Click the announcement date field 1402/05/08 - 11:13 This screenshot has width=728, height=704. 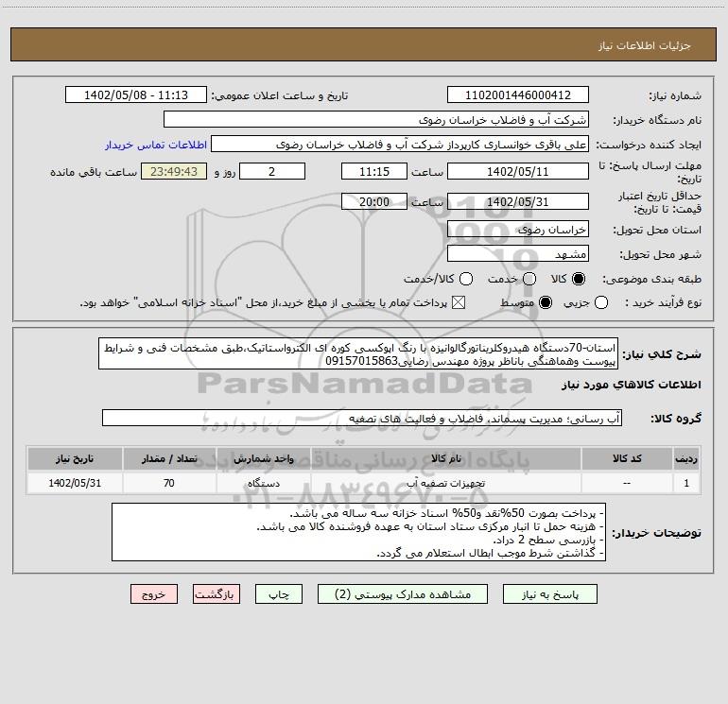[136, 94]
